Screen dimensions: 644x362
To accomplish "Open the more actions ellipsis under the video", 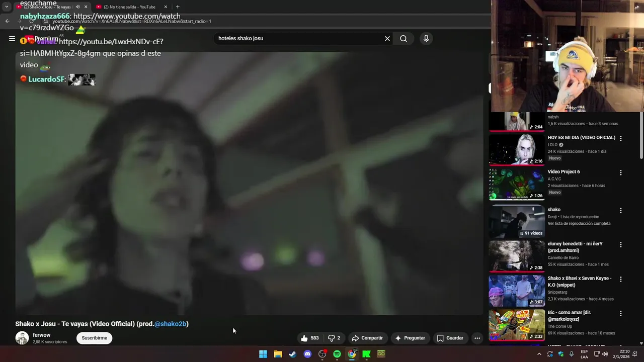I will pos(477,338).
